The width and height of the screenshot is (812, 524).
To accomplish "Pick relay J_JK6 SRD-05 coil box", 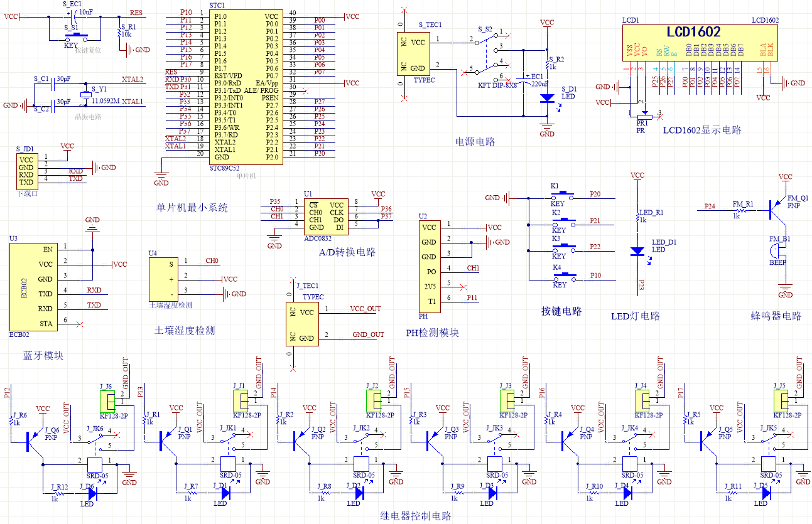I will pos(94,464).
